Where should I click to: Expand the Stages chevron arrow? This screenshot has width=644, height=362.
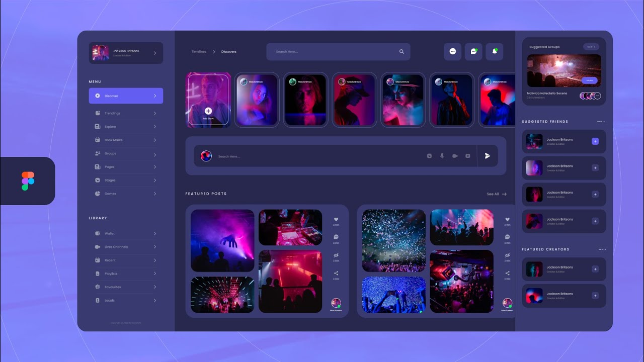[x=155, y=180]
